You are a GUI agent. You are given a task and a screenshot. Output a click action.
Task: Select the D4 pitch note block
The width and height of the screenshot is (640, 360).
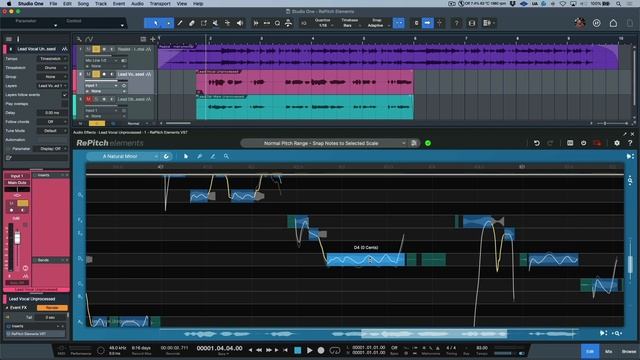pyautogui.click(x=366, y=260)
